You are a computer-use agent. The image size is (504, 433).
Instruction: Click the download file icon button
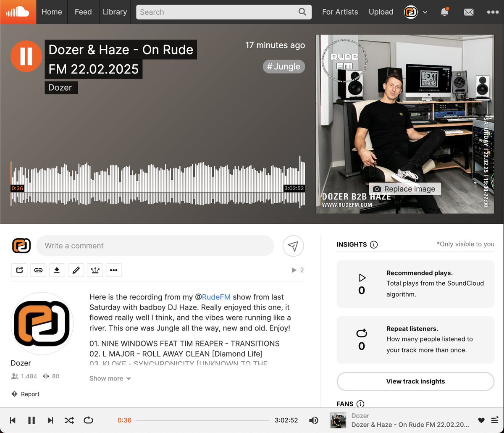point(57,270)
